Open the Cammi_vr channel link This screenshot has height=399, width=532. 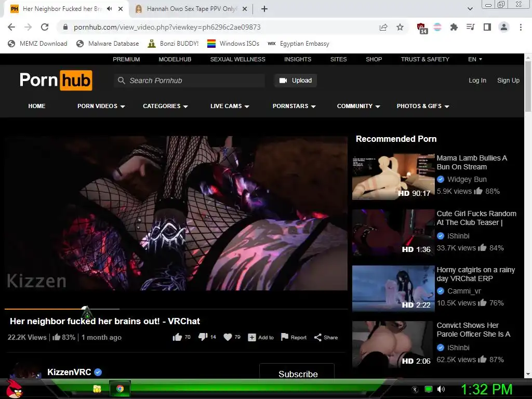pos(464,291)
